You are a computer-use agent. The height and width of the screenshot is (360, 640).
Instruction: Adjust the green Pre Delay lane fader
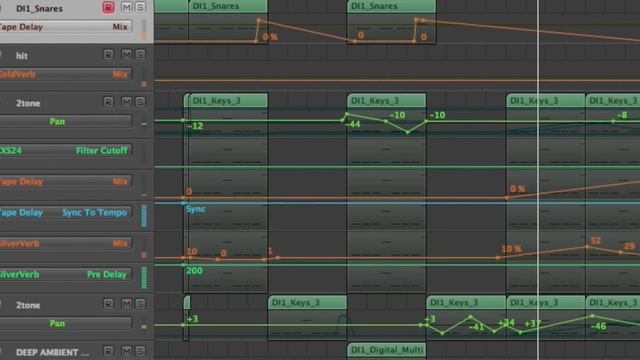tap(144, 278)
